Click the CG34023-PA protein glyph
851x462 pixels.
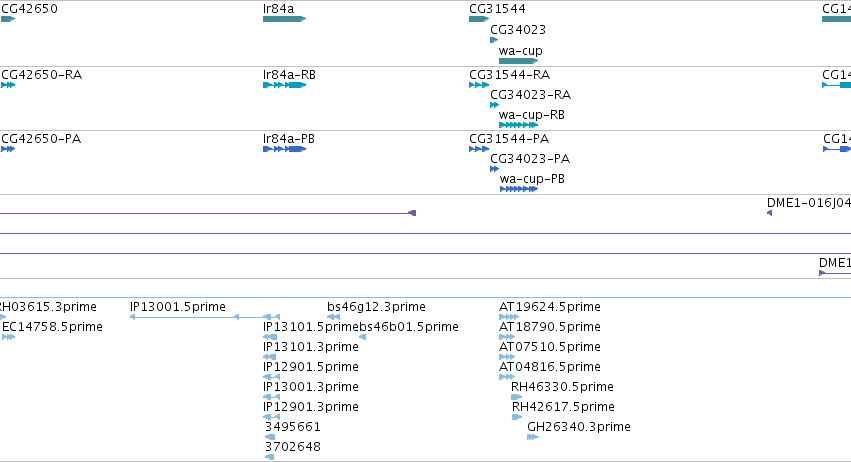(x=494, y=169)
